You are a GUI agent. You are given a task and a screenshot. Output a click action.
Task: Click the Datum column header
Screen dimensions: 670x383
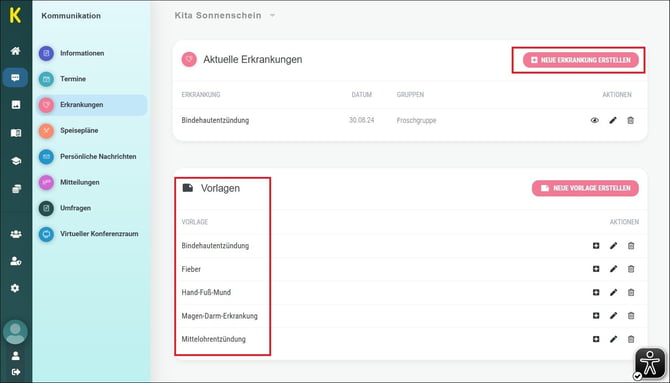tap(361, 95)
